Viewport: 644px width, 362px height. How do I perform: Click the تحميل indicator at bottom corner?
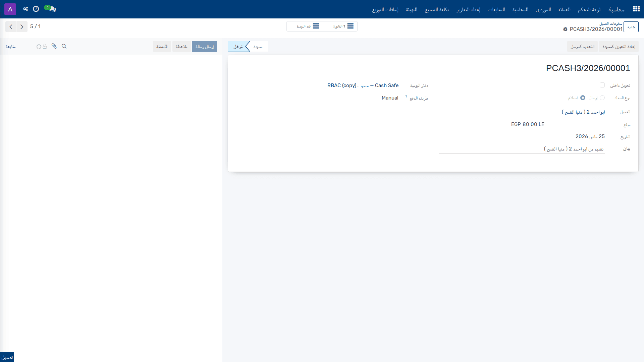click(x=7, y=357)
